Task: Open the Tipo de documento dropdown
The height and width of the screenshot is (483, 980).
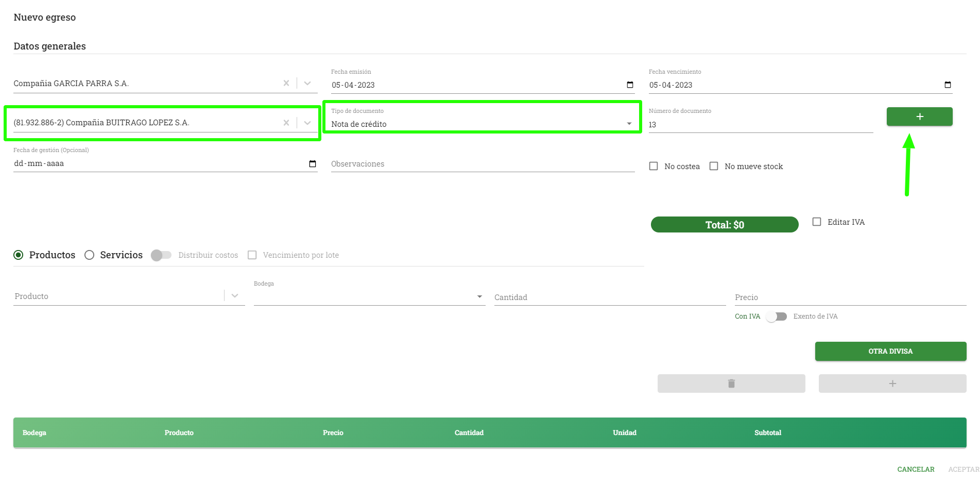Action: pos(482,124)
